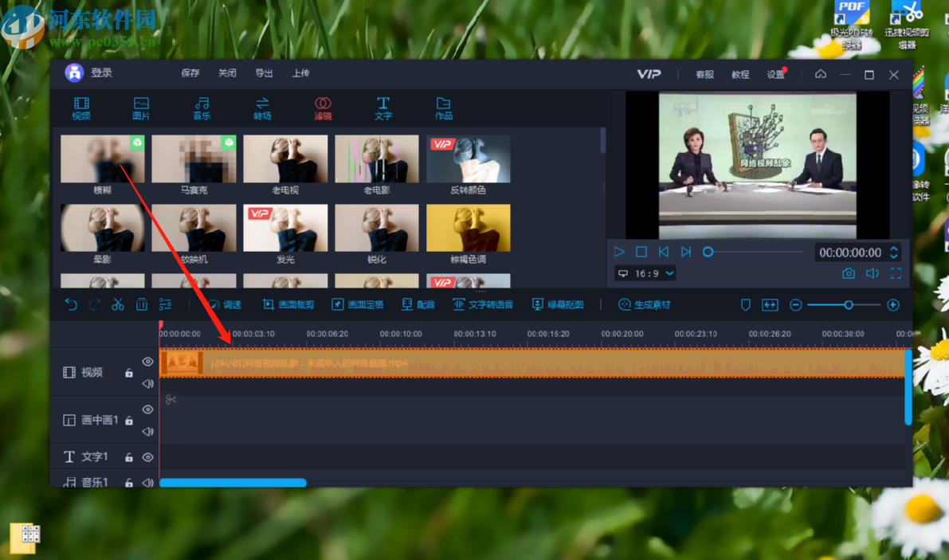This screenshot has height=560, width=949.
Task: Click 登录 to log in
Action: 101,73
